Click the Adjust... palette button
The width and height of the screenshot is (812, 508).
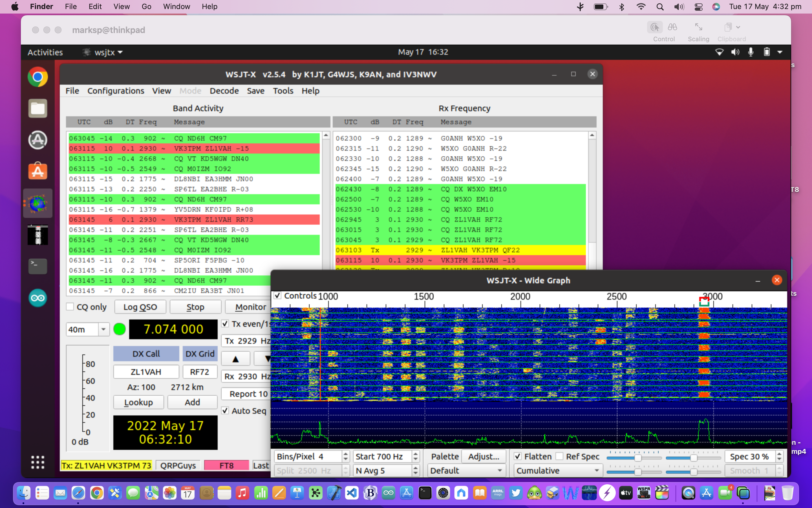[x=484, y=456]
